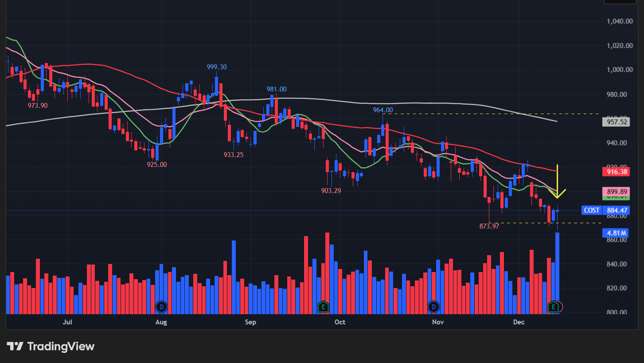Click the 1,040.00 price axis level
Screen dimensions: 644x363
619,21
